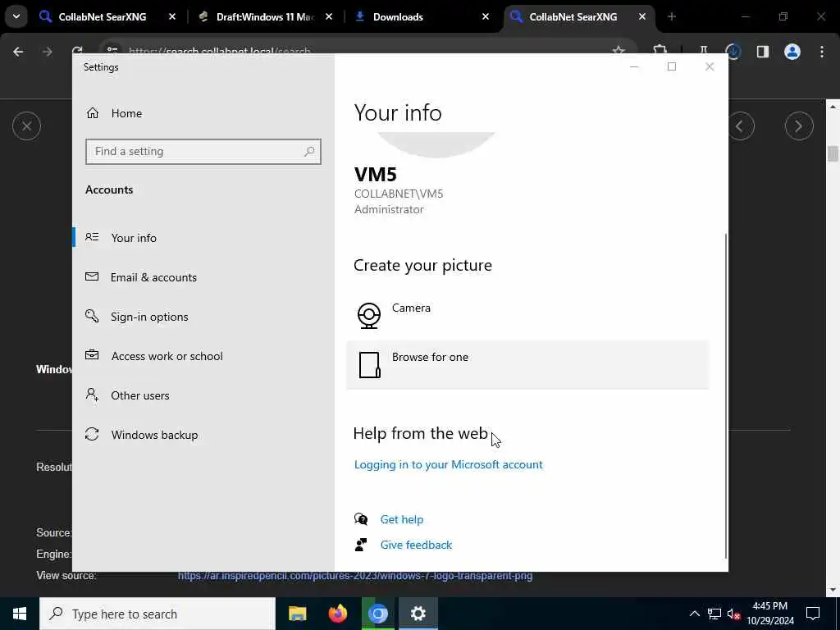Viewport: 840px width, 630px height.
Task: Click the Email & accounts envelope icon
Action: tap(92, 276)
